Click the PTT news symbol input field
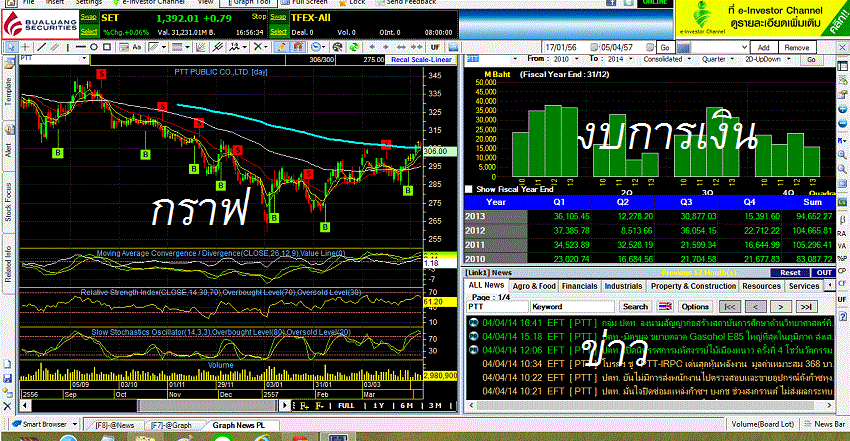Viewport: 850px width, 441px height. (497, 307)
